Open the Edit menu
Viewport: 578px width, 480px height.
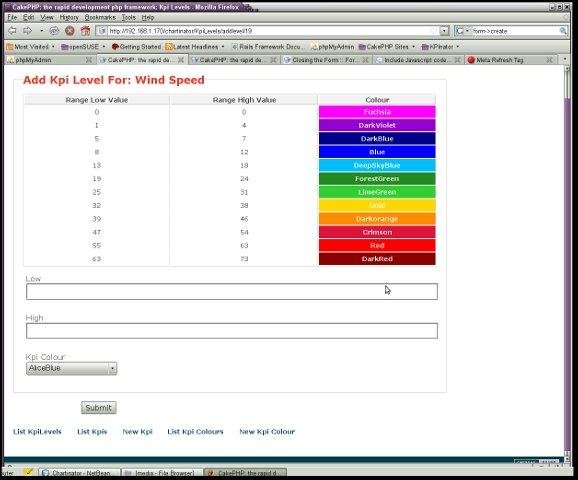(28, 17)
